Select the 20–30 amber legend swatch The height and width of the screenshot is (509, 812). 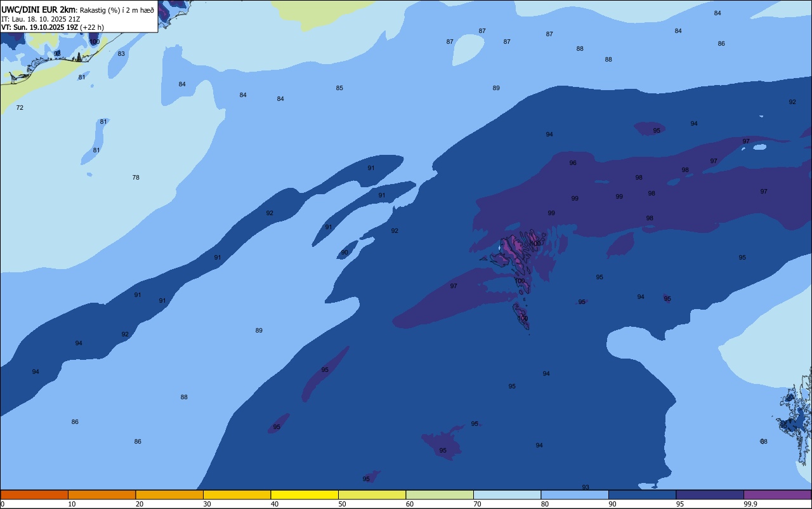[169, 494]
